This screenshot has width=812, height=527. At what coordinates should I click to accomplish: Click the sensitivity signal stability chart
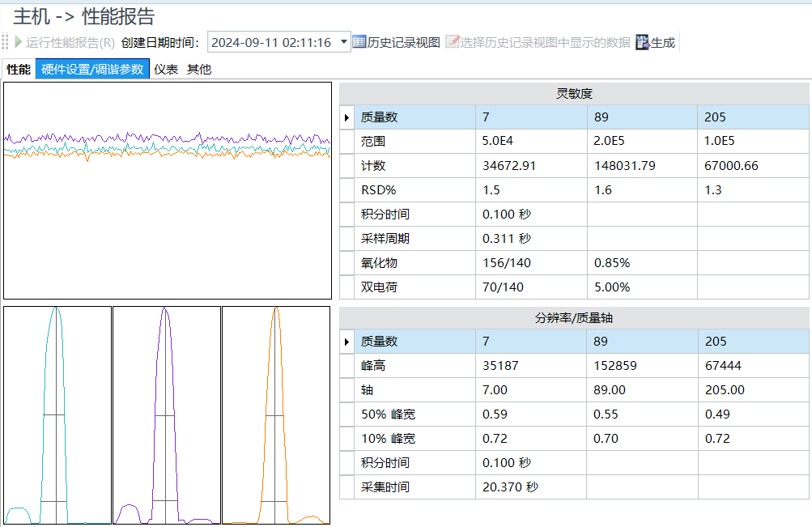pyautogui.click(x=168, y=190)
